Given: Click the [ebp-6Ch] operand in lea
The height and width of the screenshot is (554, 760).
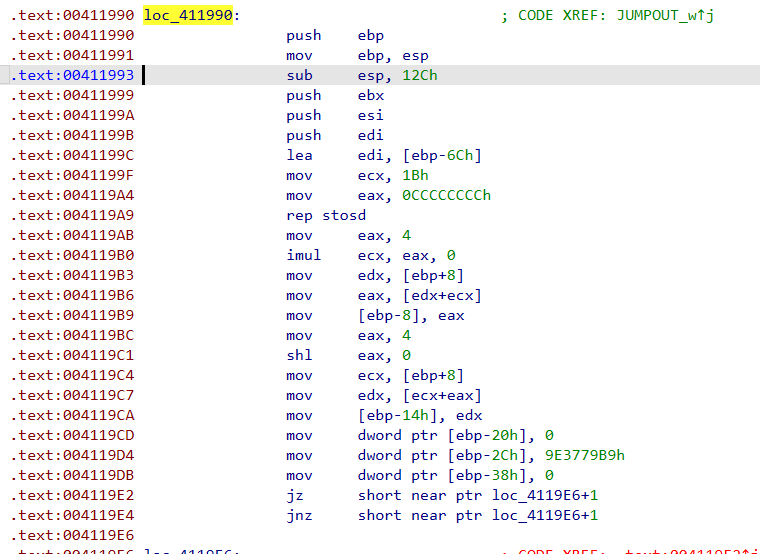Looking at the screenshot, I should [443, 155].
